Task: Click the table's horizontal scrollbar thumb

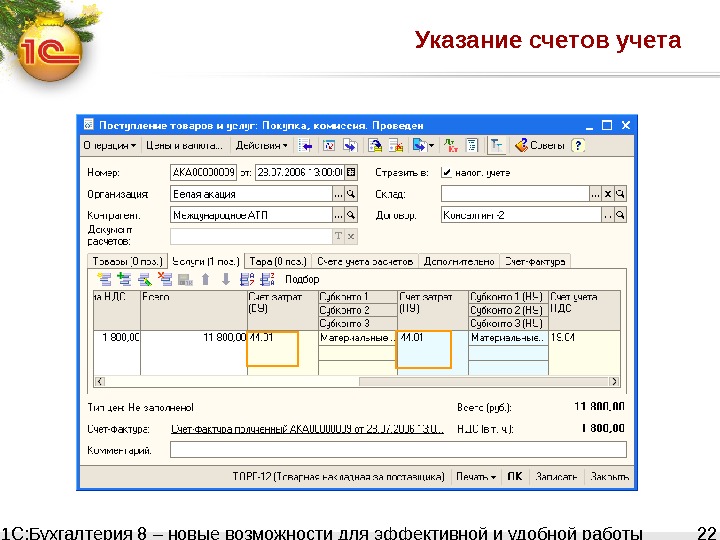Action: point(484,381)
